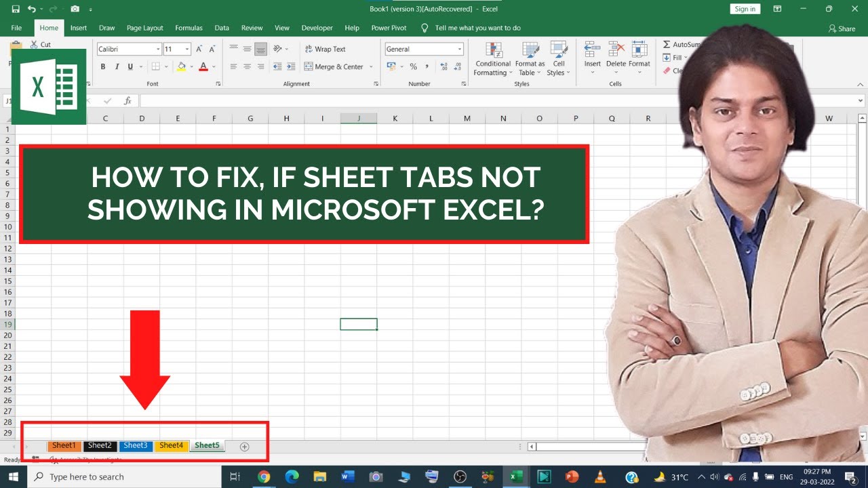Click the Align Right icon
Viewport: 868px width, 488px height.
(261, 67)
